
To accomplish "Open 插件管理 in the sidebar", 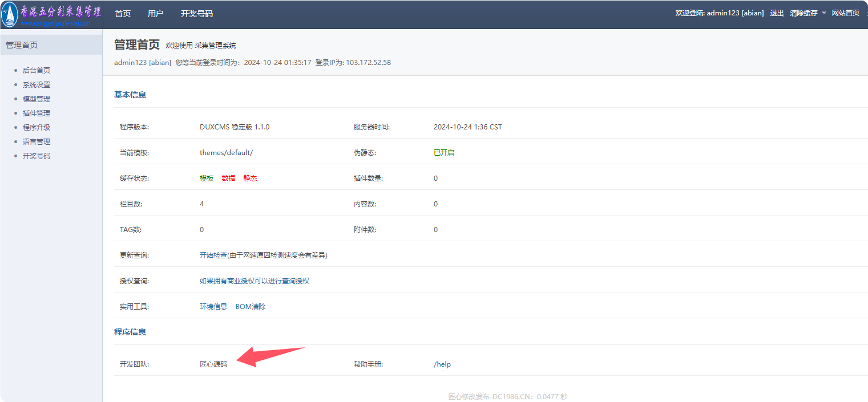I will coord(37,113).
